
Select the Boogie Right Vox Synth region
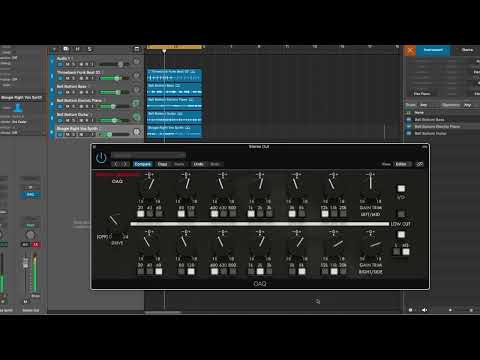pos(174,131)
